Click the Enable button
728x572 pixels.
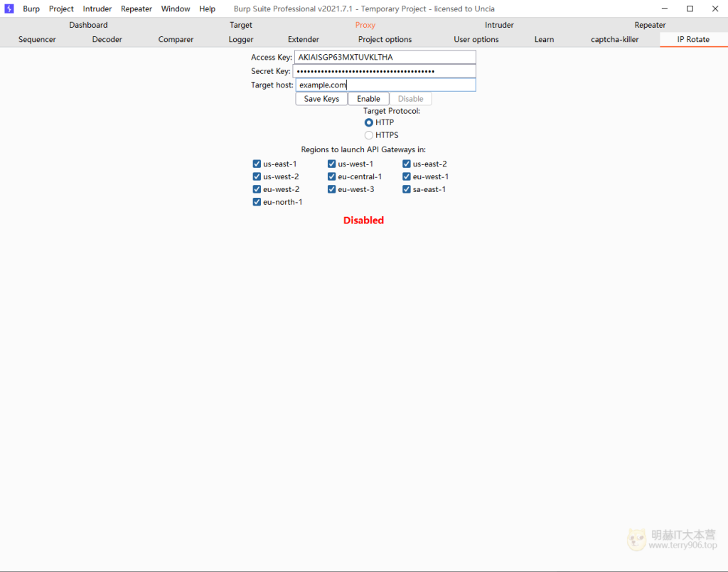coord(368,99)
